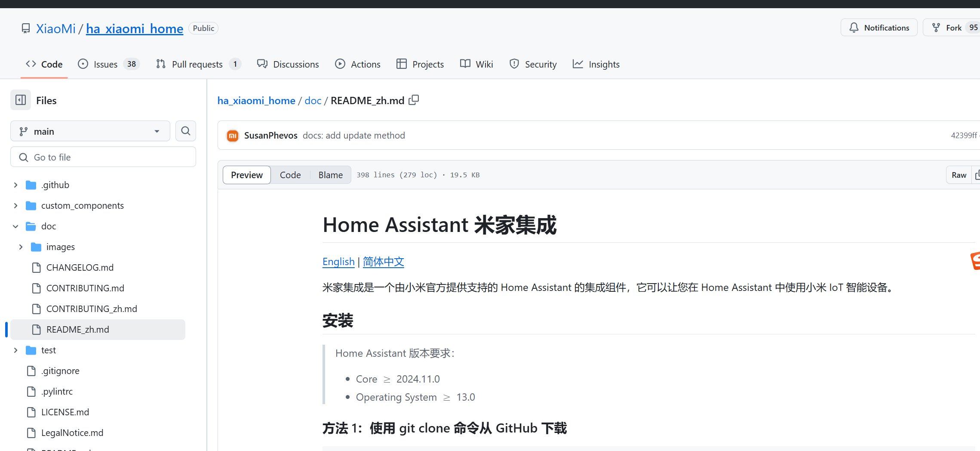The width and height of the screenshot is (980, 451).
Task: Open the SusanPhevos author link
Action: pyautogui.click(x=271, y=136)
